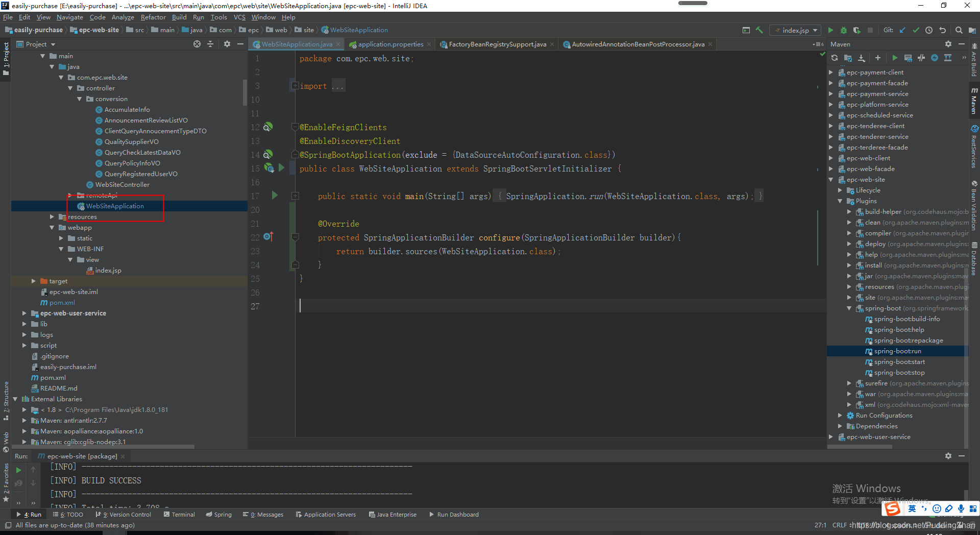This screenshot has width=980, height=535.
Task: Click the 27:1 cursor position in status bar
Action: click(820, 525)
